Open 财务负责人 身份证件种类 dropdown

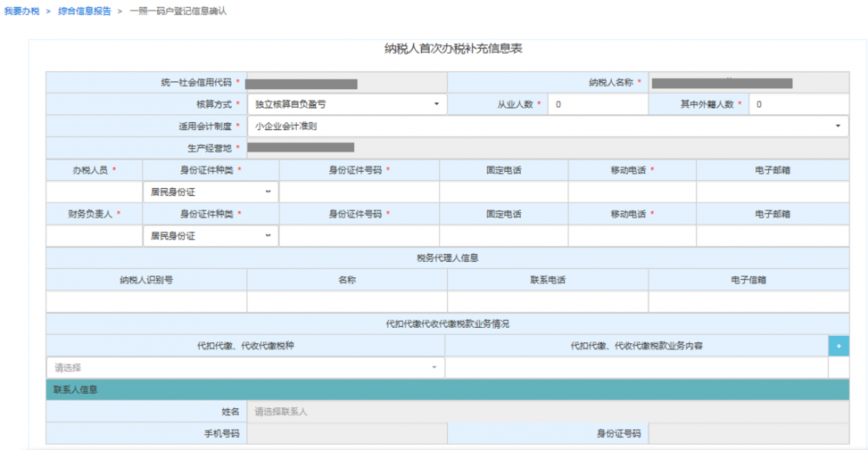coord(210,236)
